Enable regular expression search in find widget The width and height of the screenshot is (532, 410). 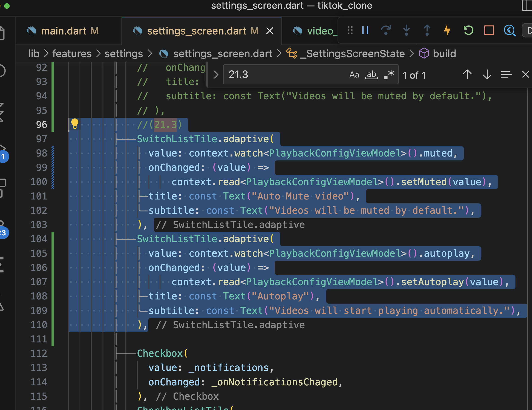(389, 74)
